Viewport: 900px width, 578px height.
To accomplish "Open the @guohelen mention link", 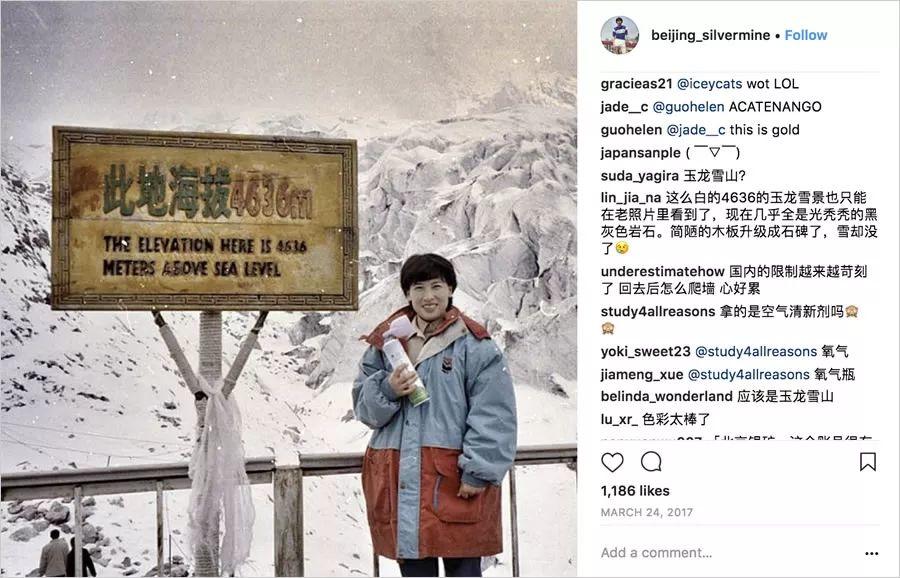I will [688, 107].
